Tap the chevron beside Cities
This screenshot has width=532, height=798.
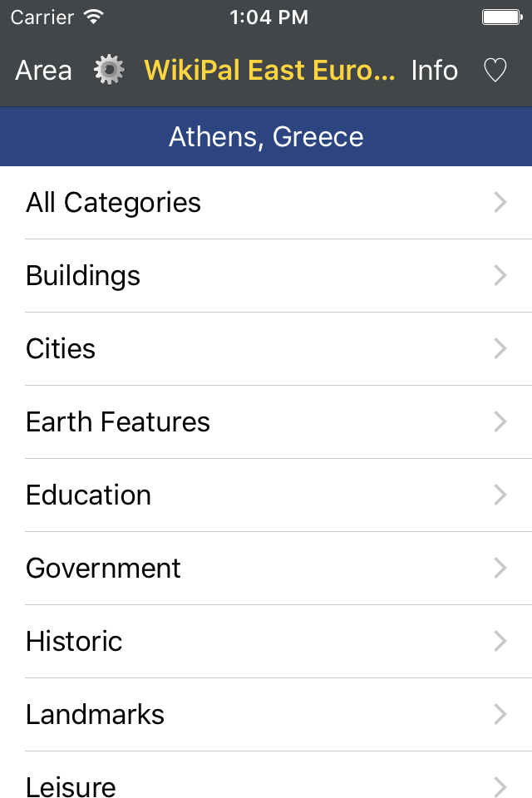click(500, 348)
